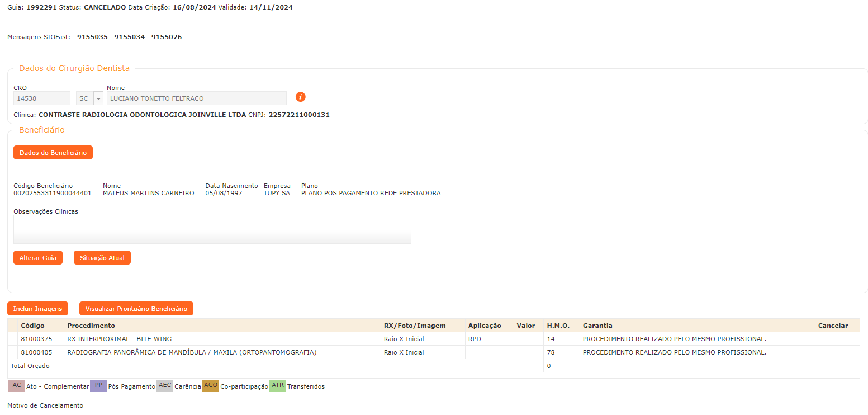Open SIOFast message 9155034

(130, 37)
